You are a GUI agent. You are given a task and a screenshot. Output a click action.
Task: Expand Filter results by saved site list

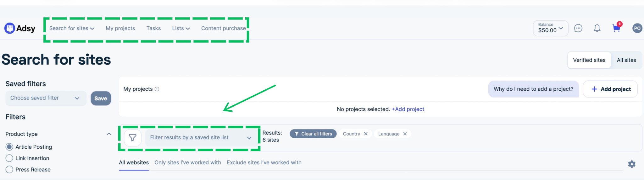click(201, 138)
